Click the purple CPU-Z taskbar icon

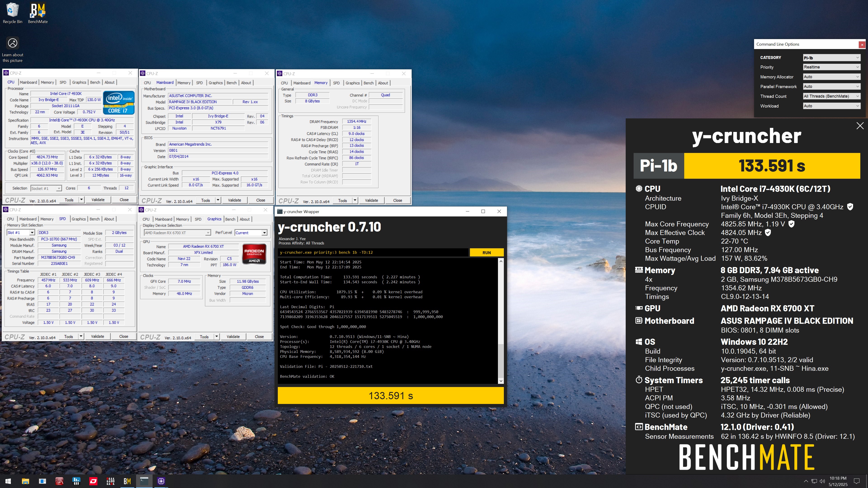tap(161, 481)
